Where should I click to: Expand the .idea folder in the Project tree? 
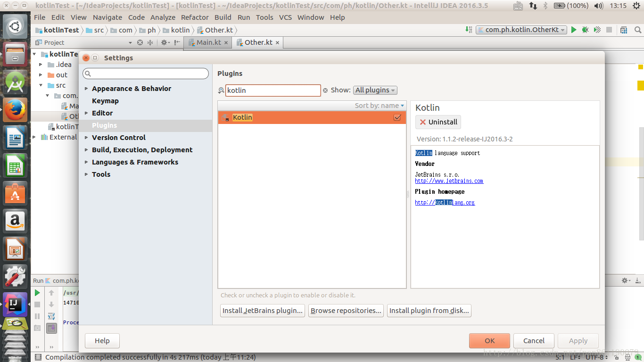[41, 65]
